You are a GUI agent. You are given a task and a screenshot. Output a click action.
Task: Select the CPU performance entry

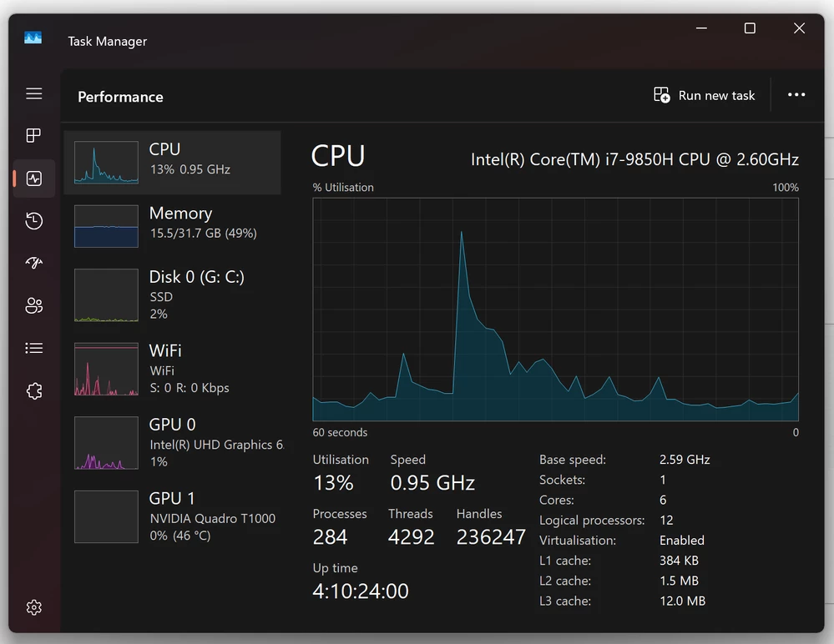[172, 163]
